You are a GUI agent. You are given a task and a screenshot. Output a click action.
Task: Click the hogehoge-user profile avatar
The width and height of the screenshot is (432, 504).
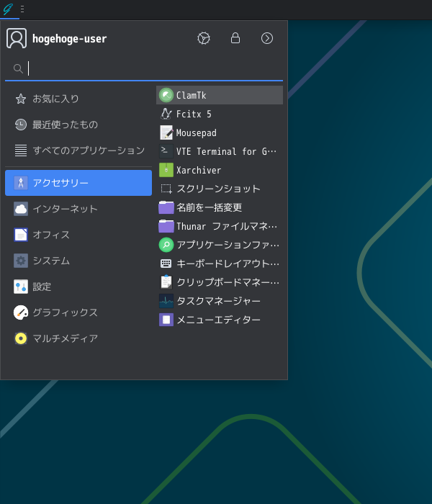[17, 38]
